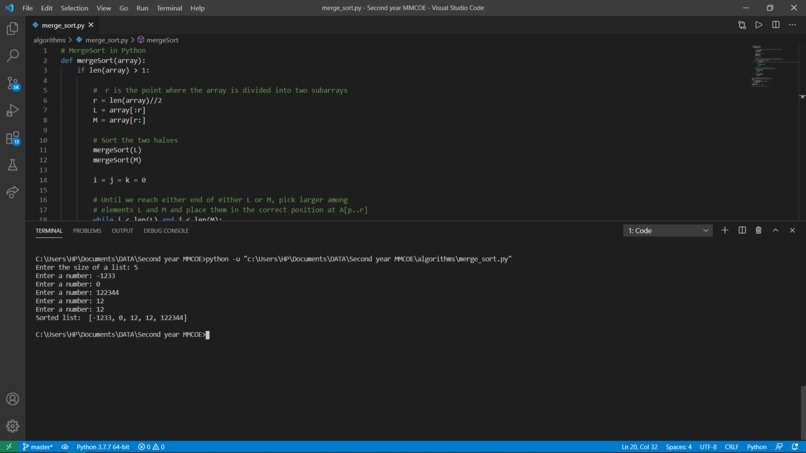Open the Help menu
Image resolution: width=806 pixels, height=453 pixels.
[x=197, y=8]
